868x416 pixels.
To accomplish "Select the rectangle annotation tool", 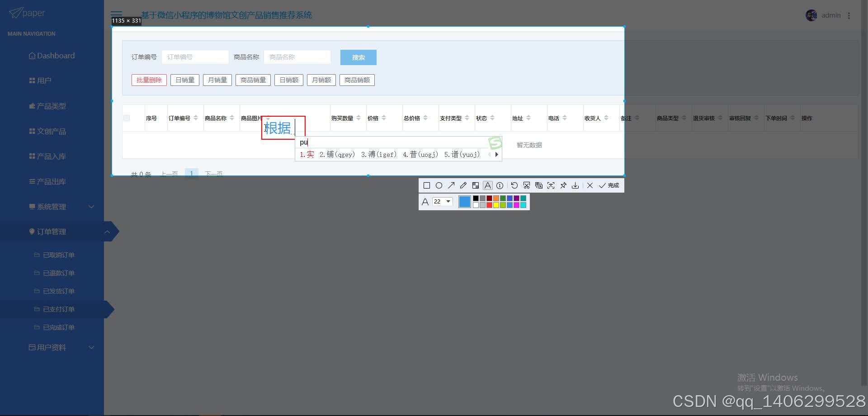I will [426, 185].
